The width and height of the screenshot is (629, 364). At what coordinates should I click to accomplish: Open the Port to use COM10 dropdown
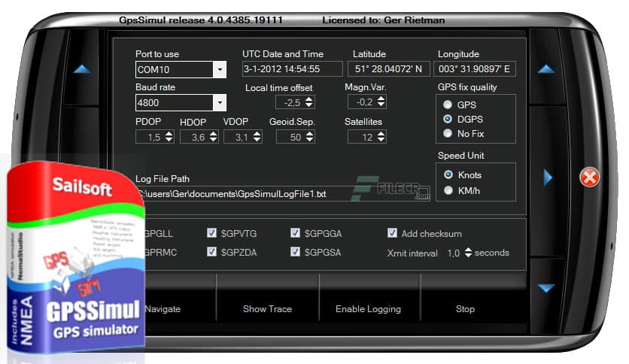pos(220,69)
